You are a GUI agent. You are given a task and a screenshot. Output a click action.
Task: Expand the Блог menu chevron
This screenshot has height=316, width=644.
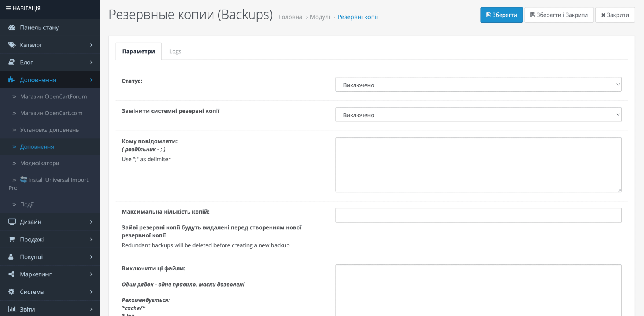point(91,62)
